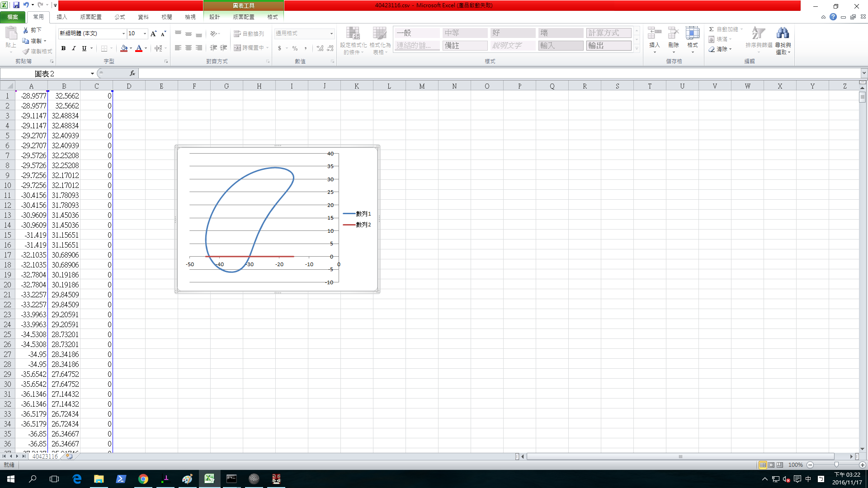Toggle Bold formatting
868x488 pixels.
pyautogui.click(x=63, y=48)
